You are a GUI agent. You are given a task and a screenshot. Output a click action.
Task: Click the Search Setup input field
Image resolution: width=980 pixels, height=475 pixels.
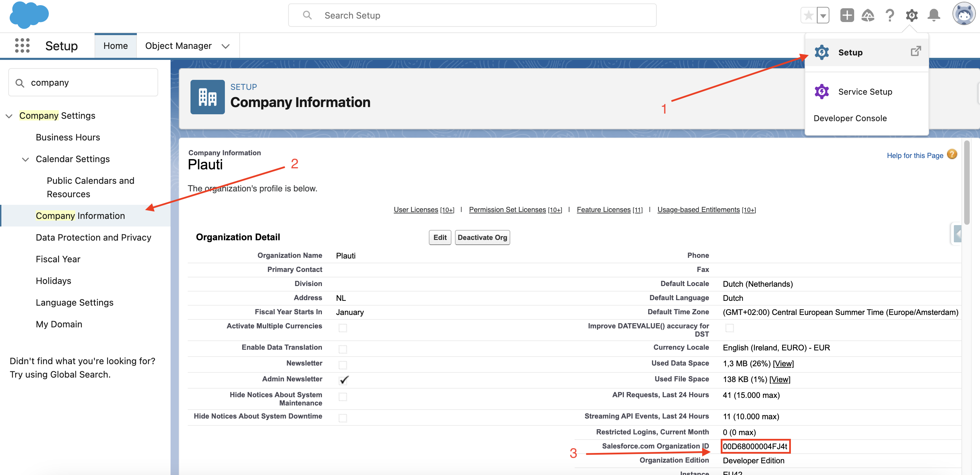coord(472,15)
